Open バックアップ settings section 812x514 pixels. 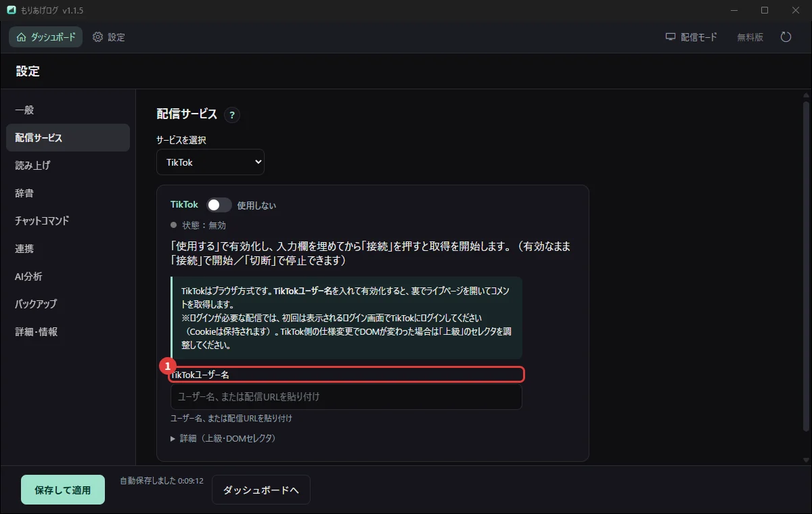pyautogui.click(x=68, y=304)
